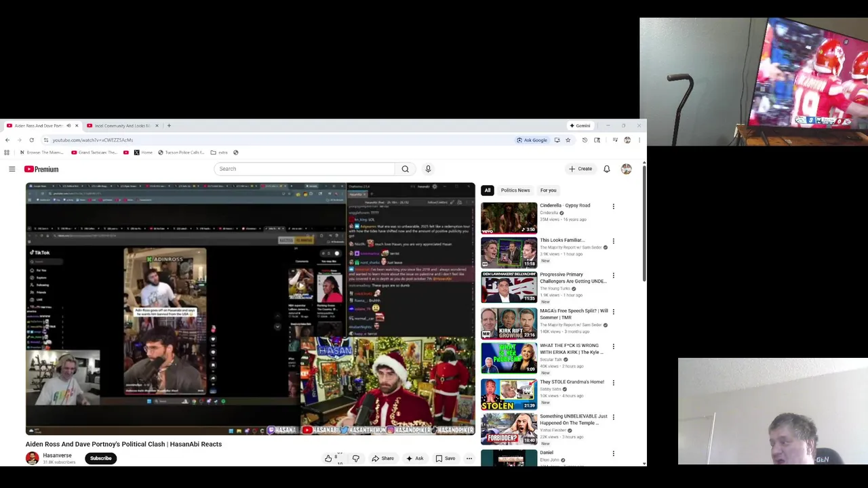Save the video to a playlist
This screenshot has width=868, height=488.
point(445,458)
